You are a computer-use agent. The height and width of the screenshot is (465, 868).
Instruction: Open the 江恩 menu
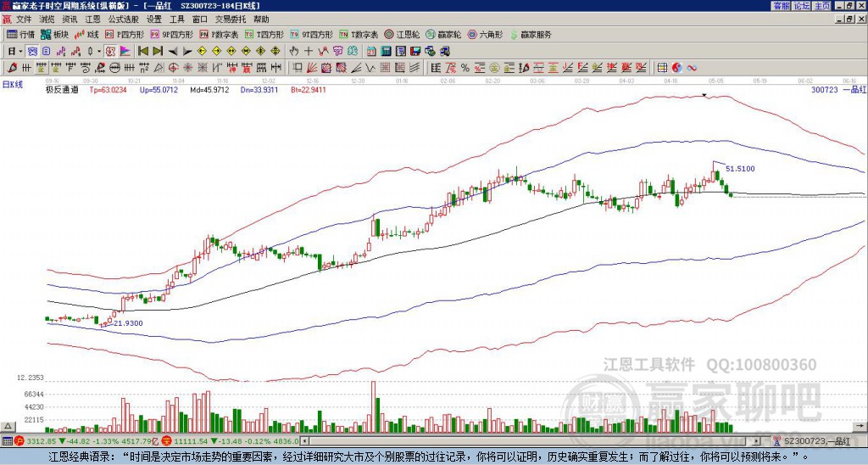[x=92, y=20]
